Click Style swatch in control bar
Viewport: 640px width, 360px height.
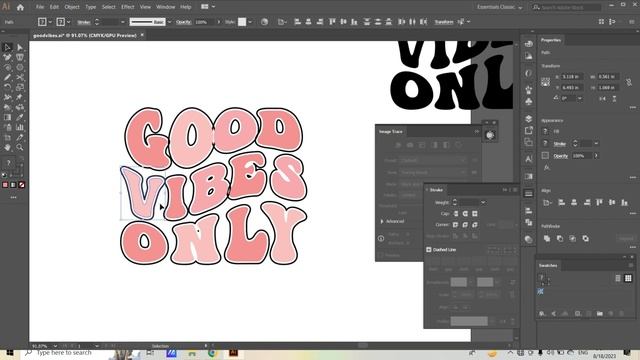242,22
